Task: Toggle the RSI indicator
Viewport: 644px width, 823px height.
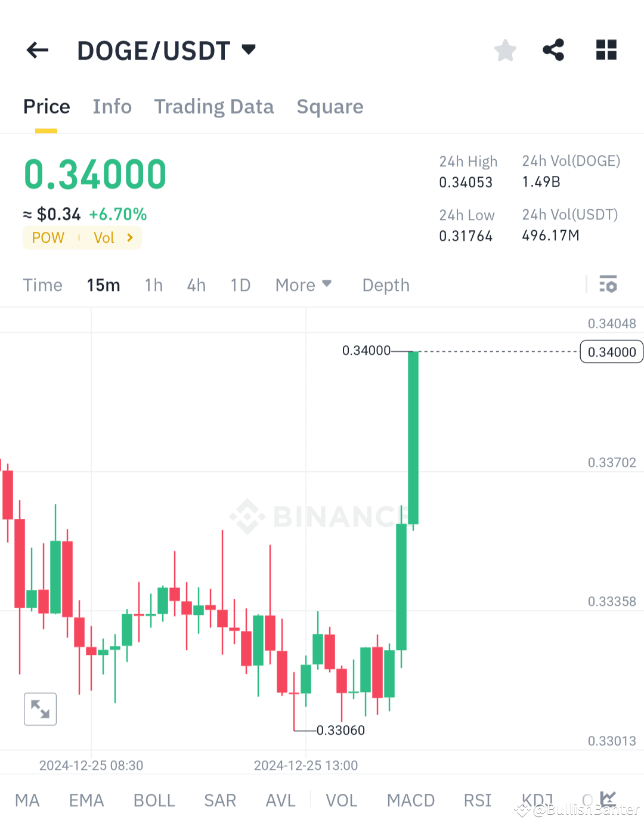Action: 477,801
